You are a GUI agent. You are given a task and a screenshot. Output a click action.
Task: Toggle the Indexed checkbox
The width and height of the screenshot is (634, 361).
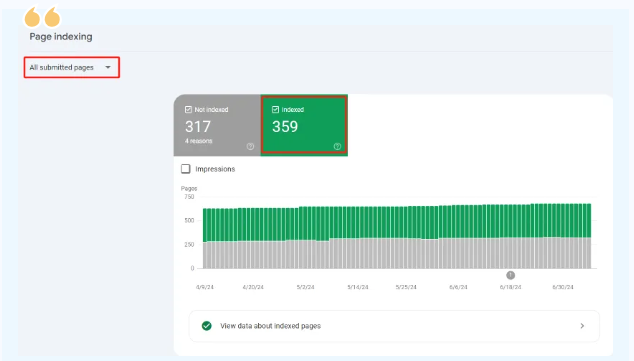tap(275, 110)
